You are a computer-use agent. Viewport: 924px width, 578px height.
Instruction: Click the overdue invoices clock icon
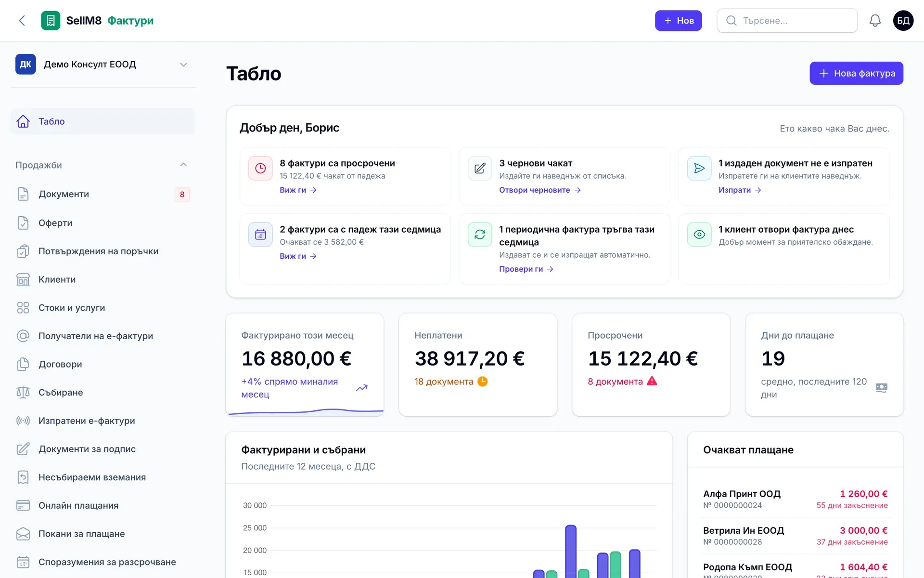(x=260, y=168)
